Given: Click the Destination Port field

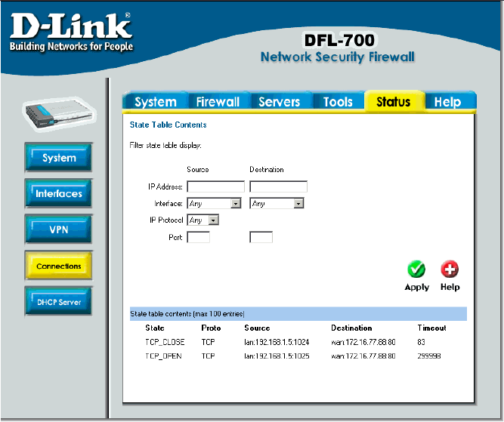Looking at the screenshot, I should point(261,237).
